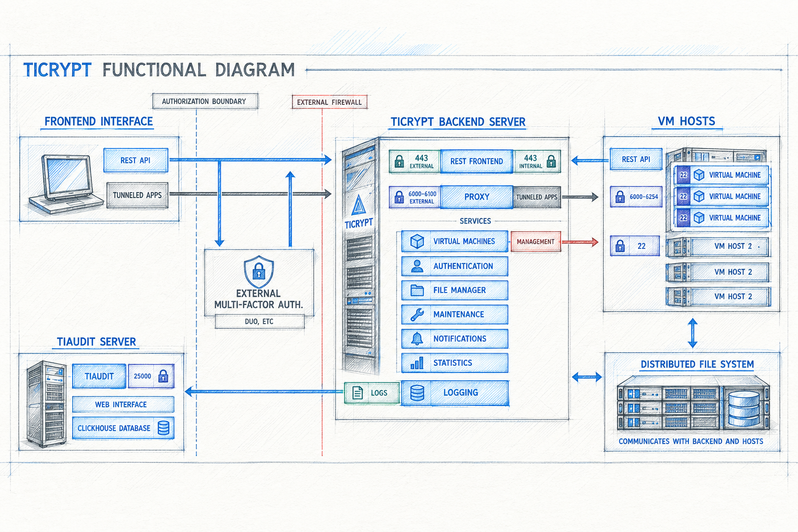The image size is (798, 532).
Task: Click the document icon in the Logs box
Action: click(x=357, y=393)
